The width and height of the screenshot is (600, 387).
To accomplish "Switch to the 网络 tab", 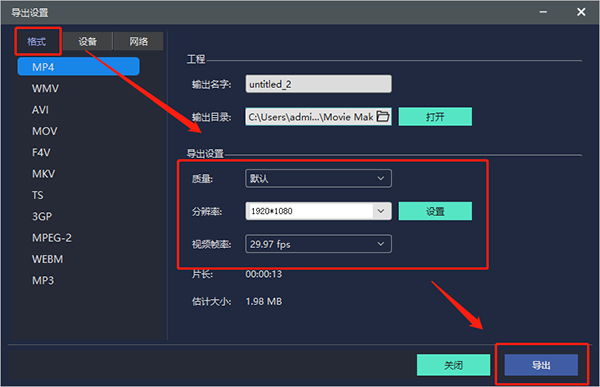I will pyautogui.click(x=139, y=41).
